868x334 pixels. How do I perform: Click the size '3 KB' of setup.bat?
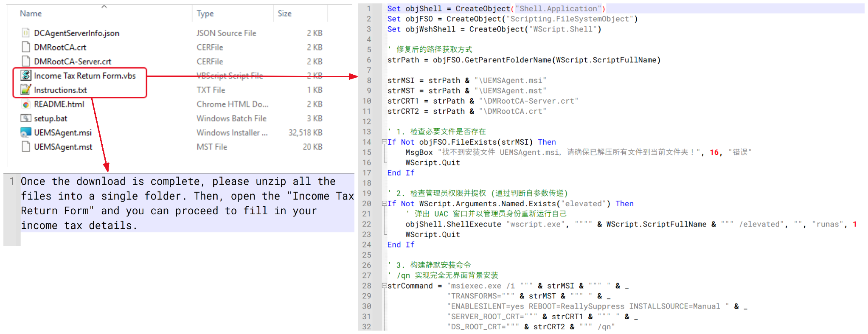coord(315,118)
